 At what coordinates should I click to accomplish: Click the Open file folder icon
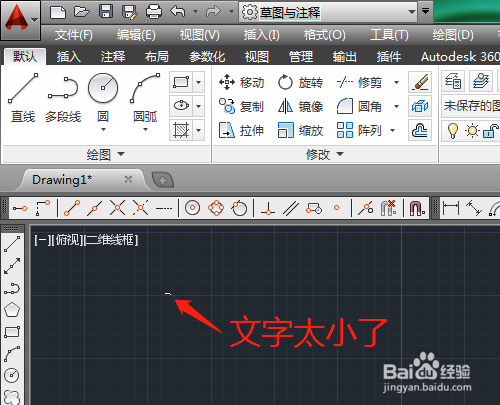tap(82, 12)
